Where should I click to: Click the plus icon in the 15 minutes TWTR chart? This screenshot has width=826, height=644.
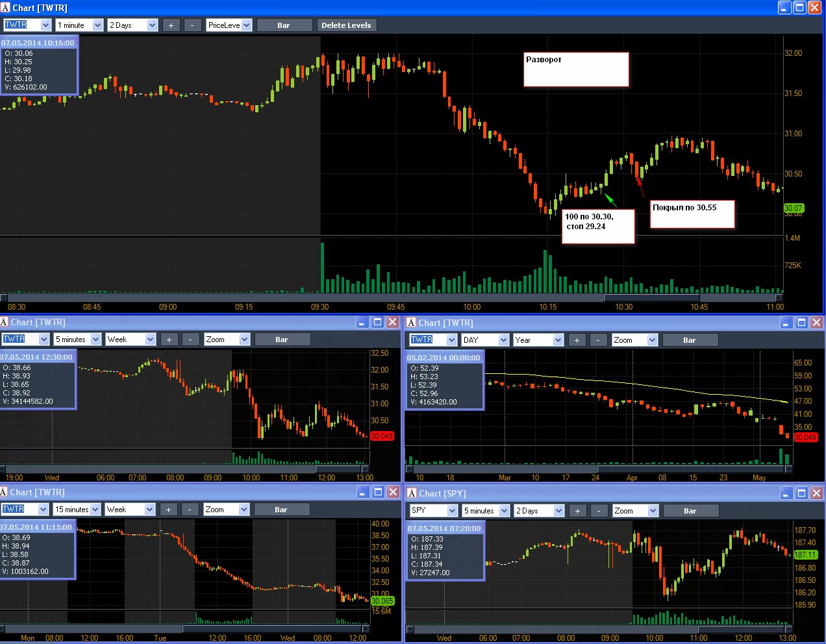(x=168, y=510)
